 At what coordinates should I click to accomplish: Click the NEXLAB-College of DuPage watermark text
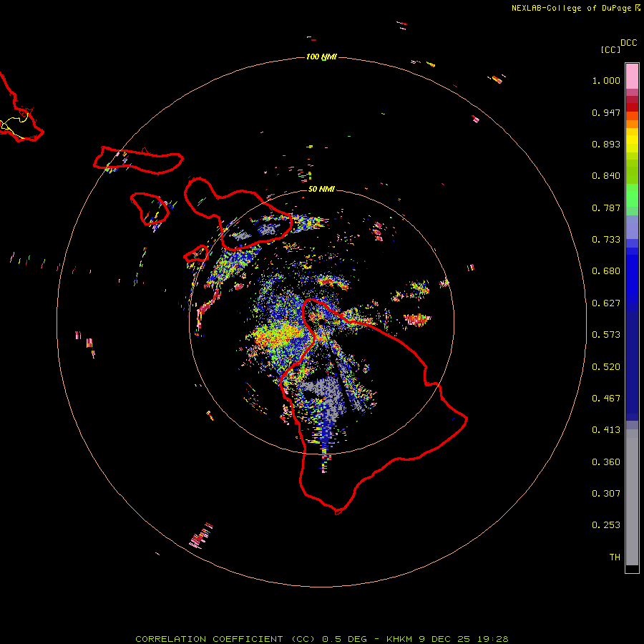coord(576,8)
